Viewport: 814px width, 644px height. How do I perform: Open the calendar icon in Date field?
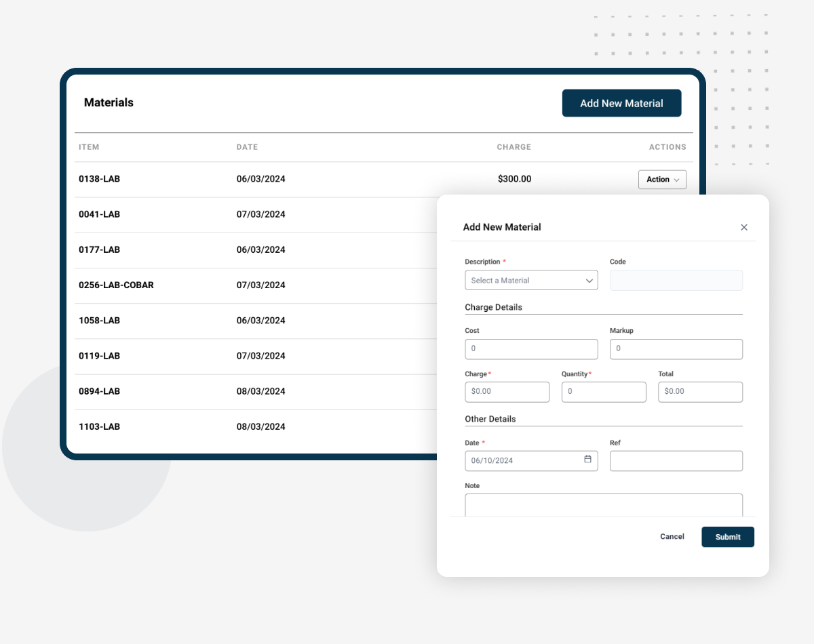[x=587, y=460]
